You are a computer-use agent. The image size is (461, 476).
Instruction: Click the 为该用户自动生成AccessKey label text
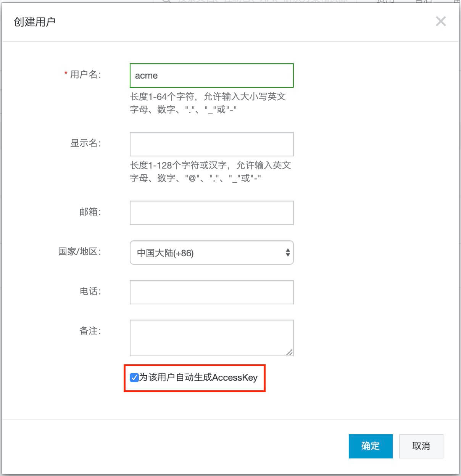[198, 378]
